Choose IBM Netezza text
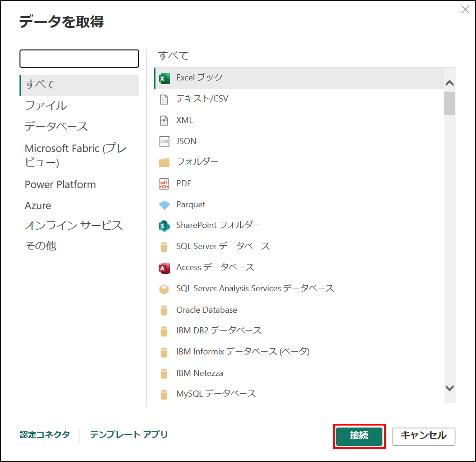 (200, 373)
